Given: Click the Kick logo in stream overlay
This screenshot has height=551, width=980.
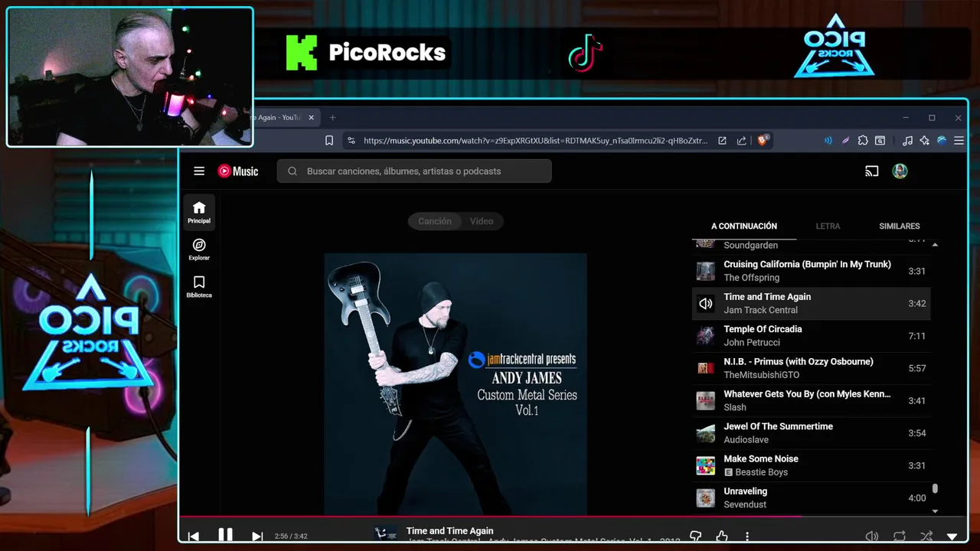Looking at the screenshot, I should pyautogui.click(x=302, y=53).
